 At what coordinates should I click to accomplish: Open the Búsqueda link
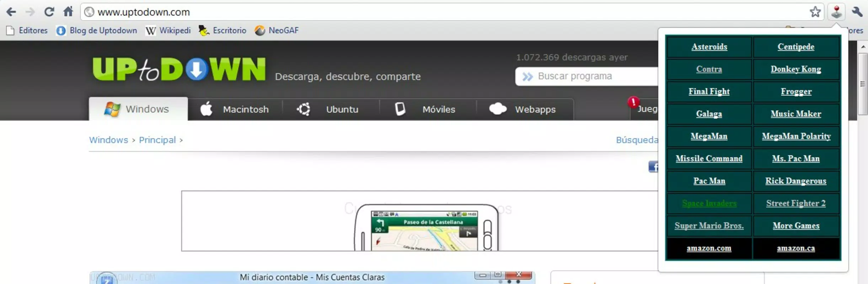[637, 140]
